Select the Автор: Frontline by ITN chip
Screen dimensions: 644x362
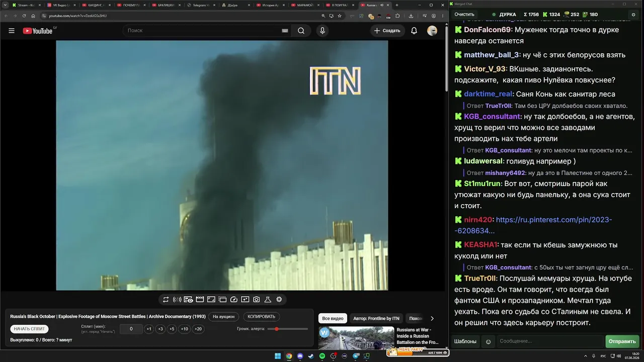point(376,318)
